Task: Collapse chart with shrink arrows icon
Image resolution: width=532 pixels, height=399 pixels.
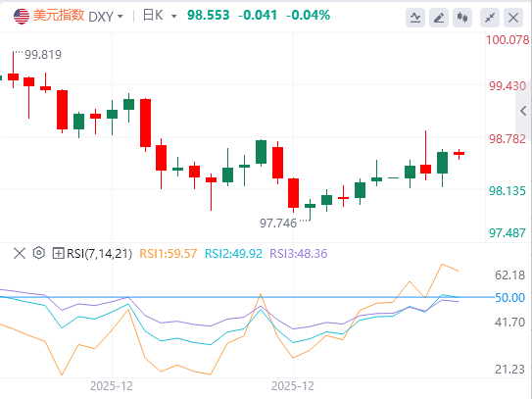Action: (x=490, y=18)
